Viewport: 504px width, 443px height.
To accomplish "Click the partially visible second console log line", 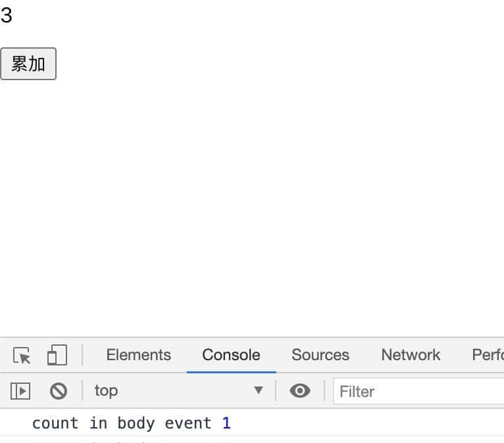I will pyautogui.click(x=132, y=440).
